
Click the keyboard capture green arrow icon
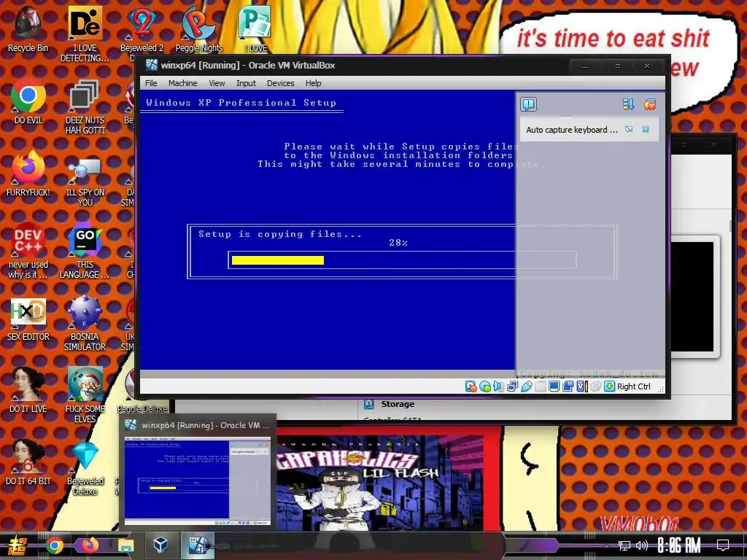click(x=609, y=386)
